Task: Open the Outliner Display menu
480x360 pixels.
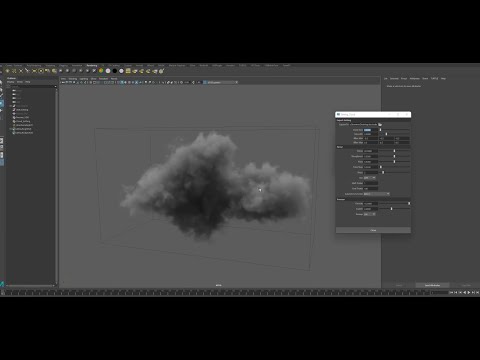Action: pos(11,82)
